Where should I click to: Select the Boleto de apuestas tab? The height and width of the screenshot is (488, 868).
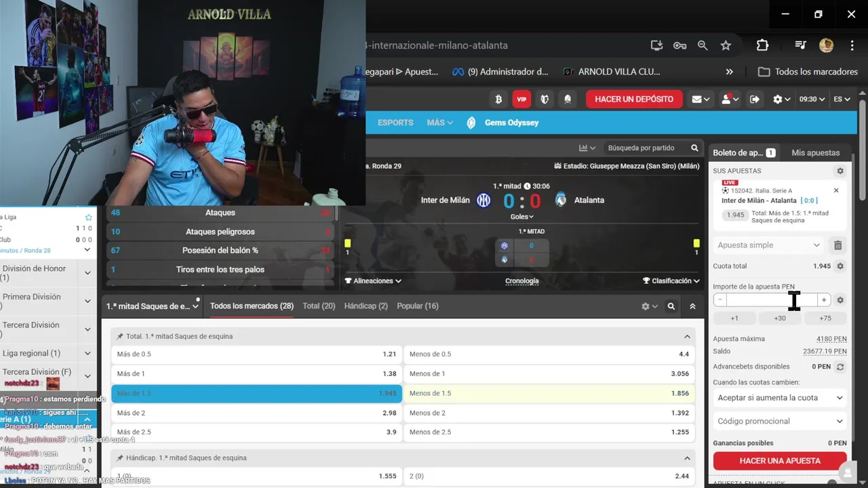(744, 153)
